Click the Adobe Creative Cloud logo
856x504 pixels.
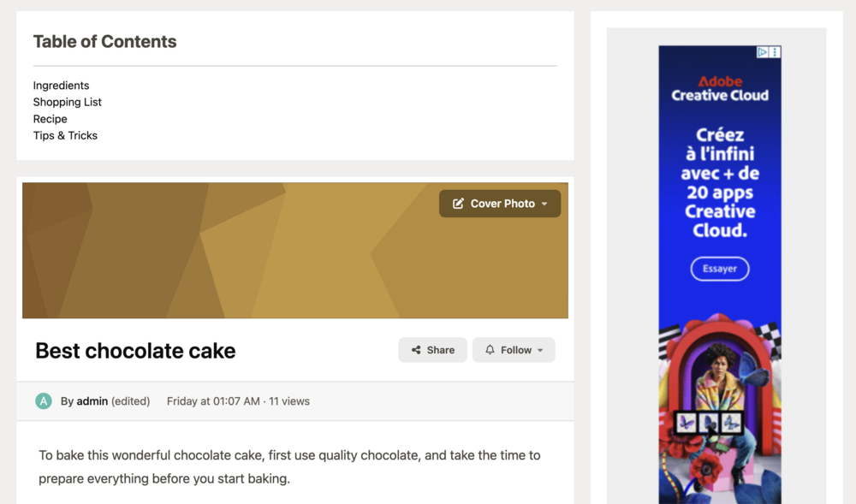tap(720, 89)
